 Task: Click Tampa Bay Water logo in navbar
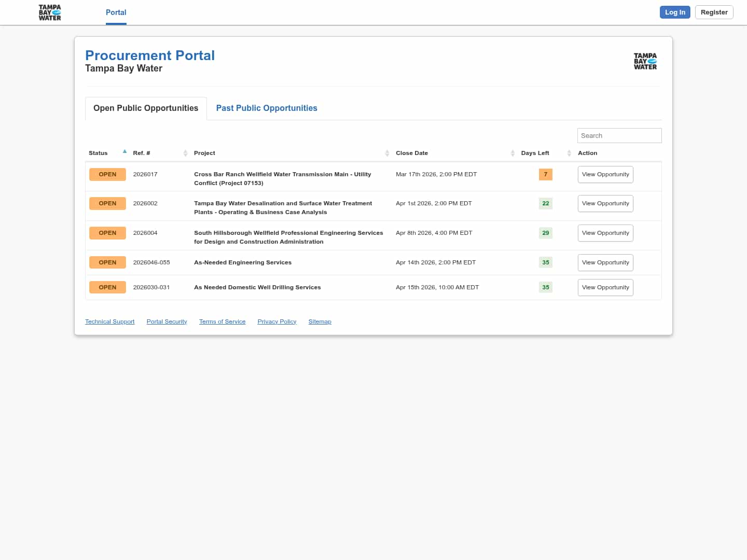[50, 12]
